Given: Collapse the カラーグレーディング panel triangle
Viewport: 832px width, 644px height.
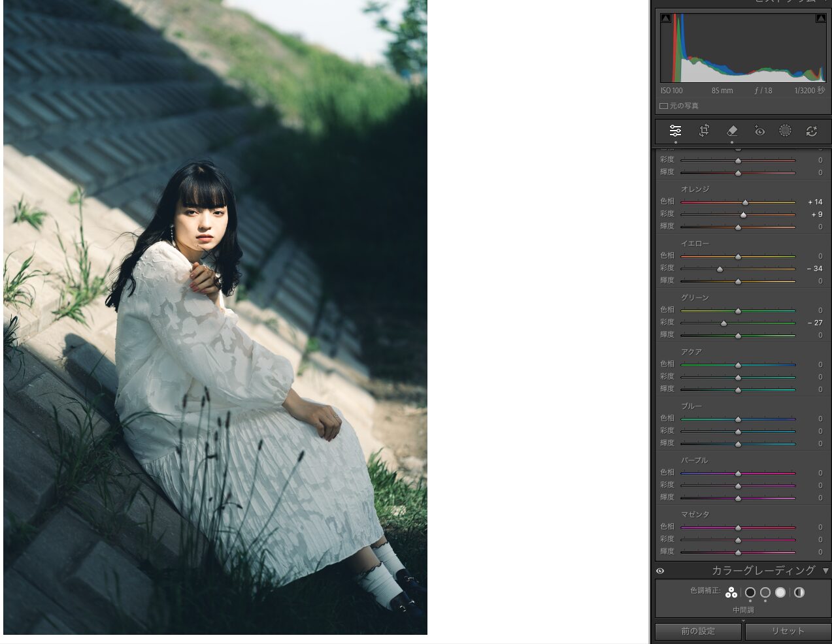Looking at the screenshot, I should tap(825, 571).
